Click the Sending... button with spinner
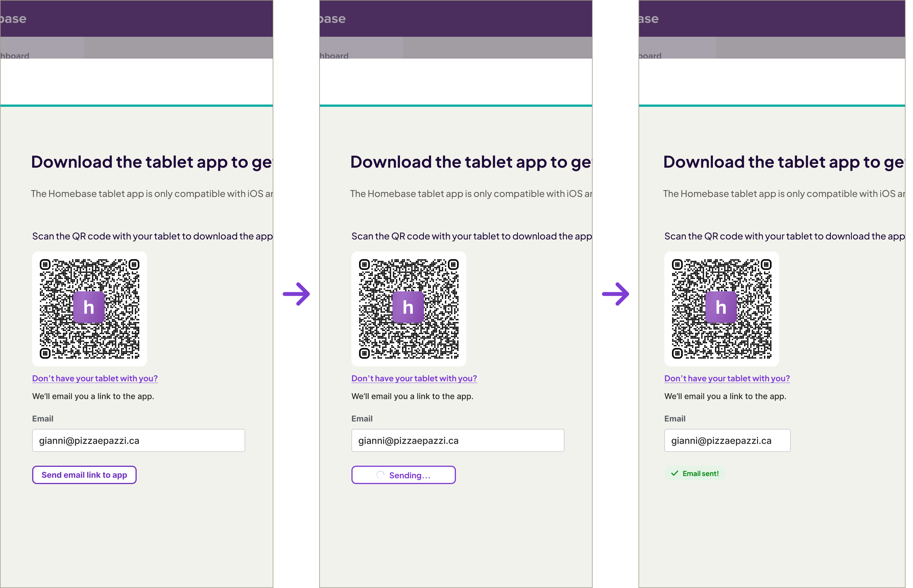 (403, 475)
